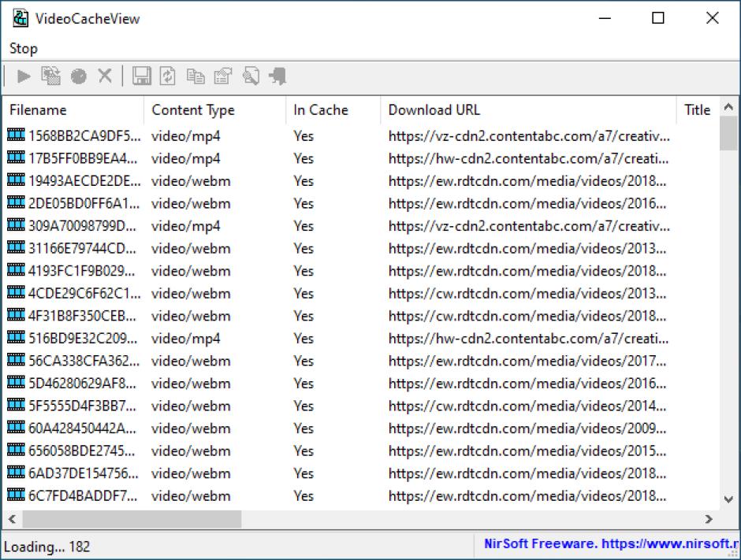Viewport: 741px width, 560px height.
Task: Click URL of row 309A70098799D
Action: (529, 226)
